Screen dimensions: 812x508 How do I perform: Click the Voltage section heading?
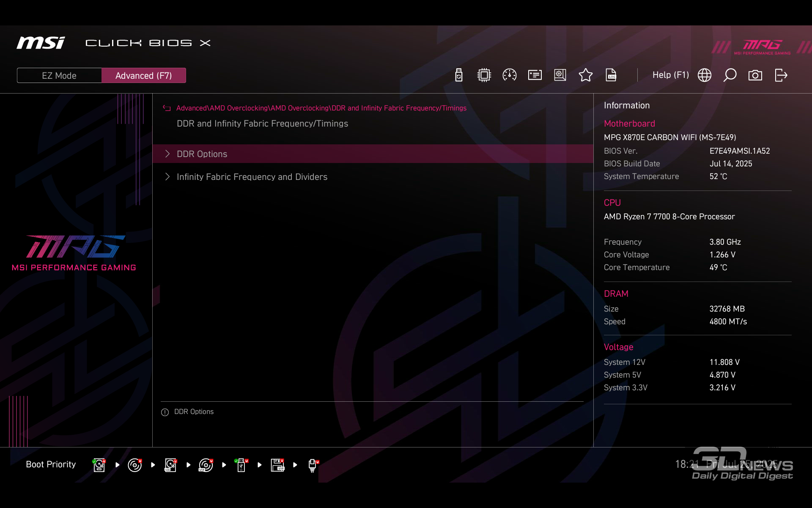(x=618, y=347)
